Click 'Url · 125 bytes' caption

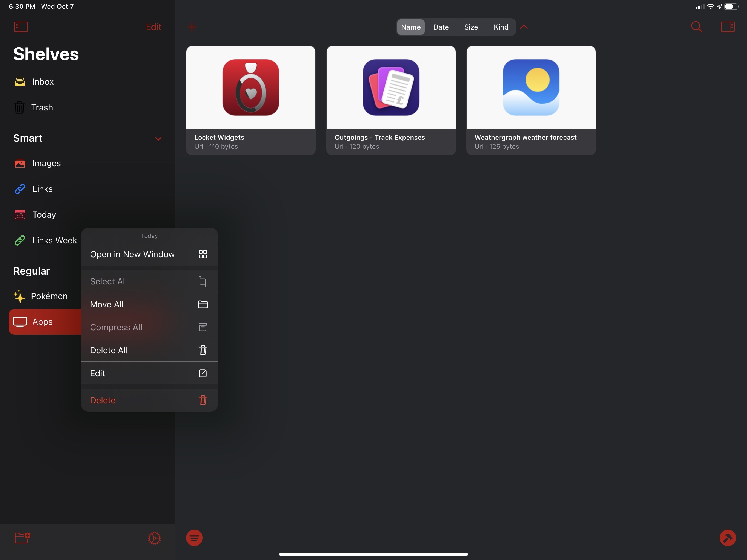coord(497,147)
